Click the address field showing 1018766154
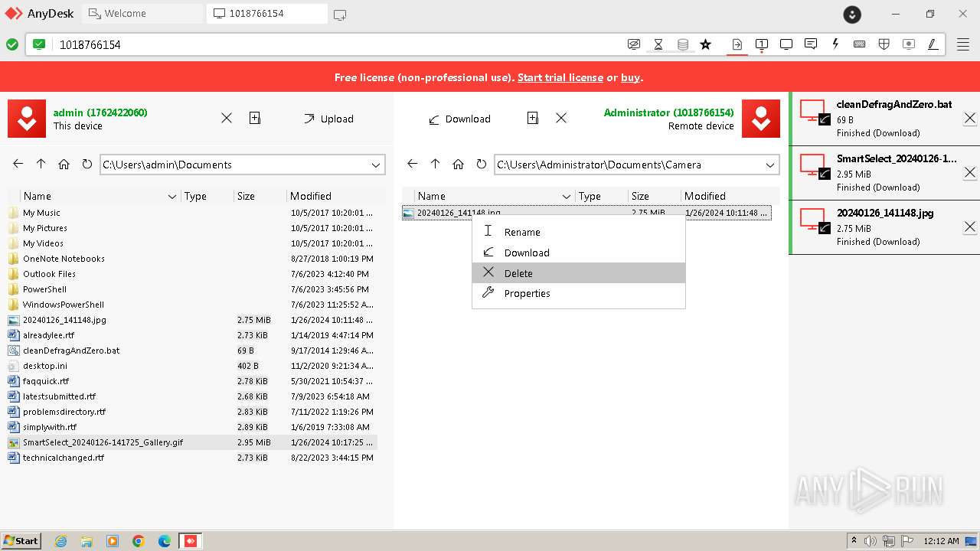This screenshot has height=551, width=980. coord(337,44)
